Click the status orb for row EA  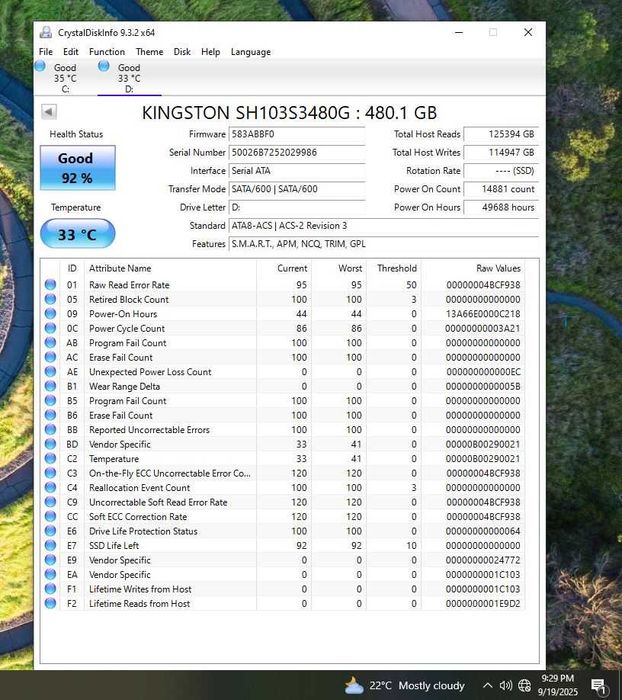coord(50,575)
